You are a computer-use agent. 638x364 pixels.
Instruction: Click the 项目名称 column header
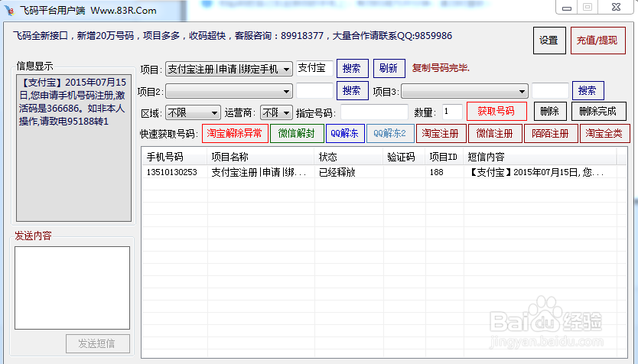point(261,157)
